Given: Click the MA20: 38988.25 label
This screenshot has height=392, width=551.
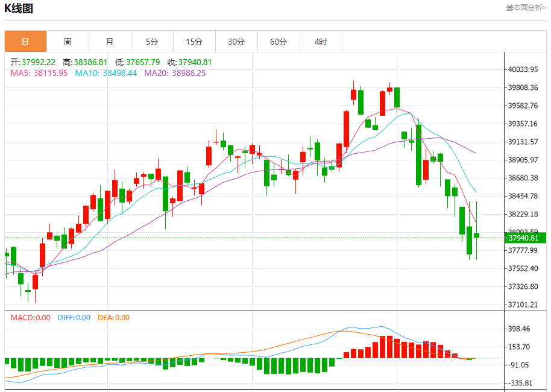Looking at the screenshot, I should (175, 73).
